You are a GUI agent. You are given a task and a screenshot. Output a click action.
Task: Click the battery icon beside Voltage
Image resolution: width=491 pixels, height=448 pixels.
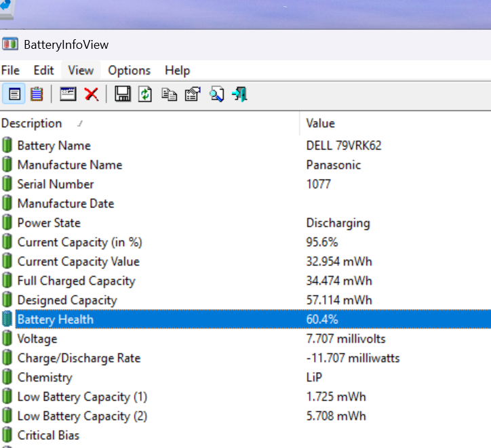7,338
